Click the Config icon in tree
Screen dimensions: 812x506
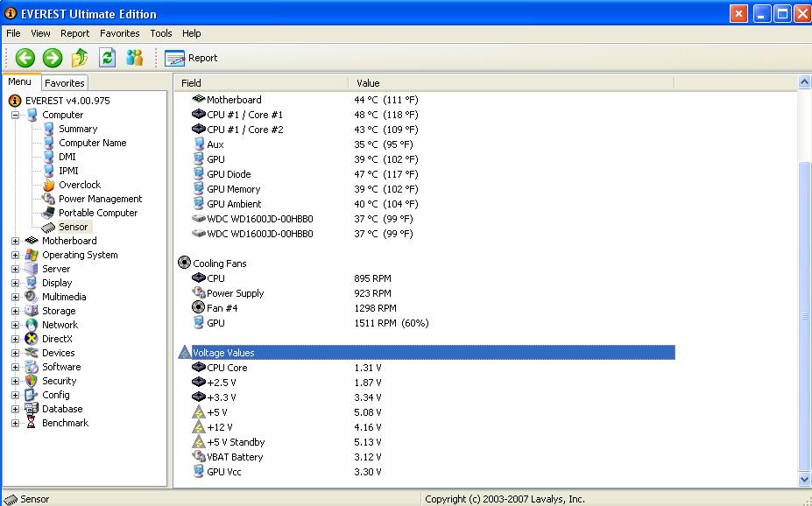[32, 395]
